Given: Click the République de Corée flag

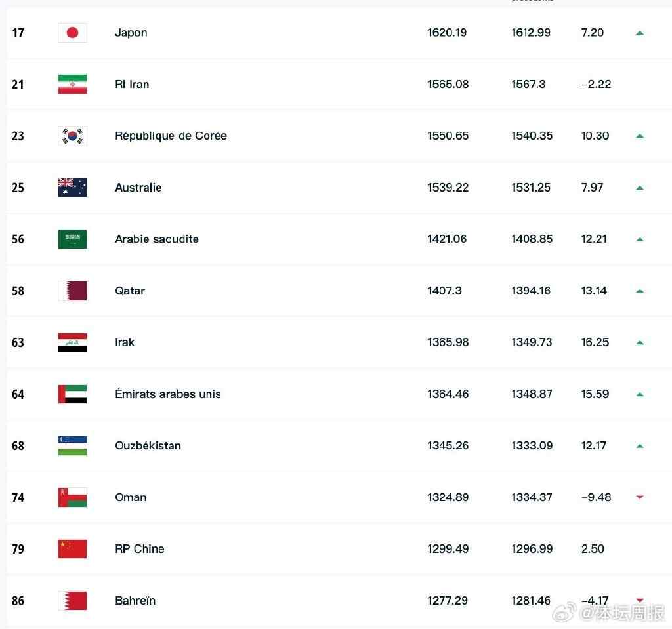Looking at the screenshot, I should 72,136.
